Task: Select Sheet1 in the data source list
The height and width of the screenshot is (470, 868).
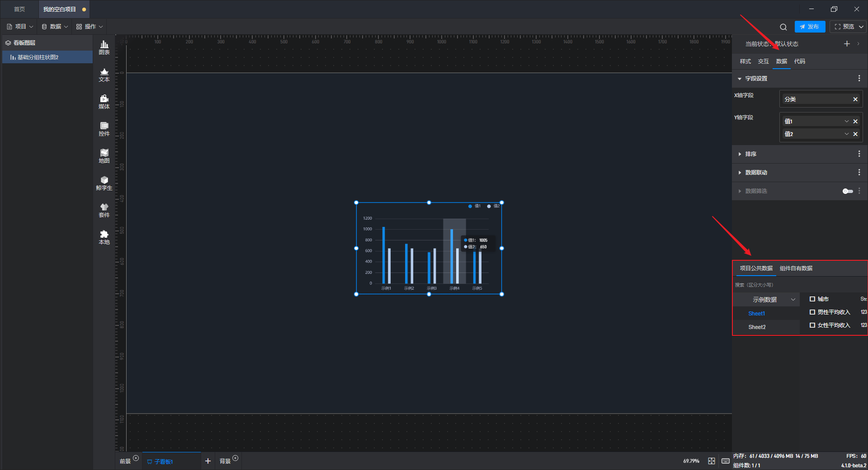Action: 757,314
